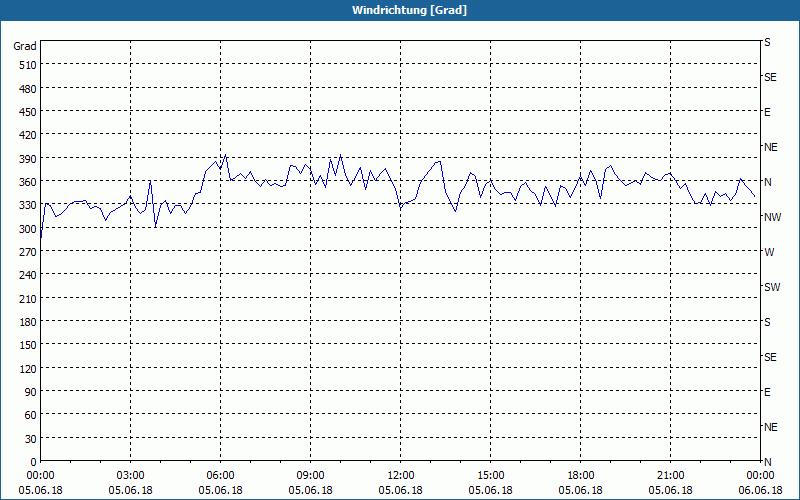Pick the left axis value "390"
Screen dimensions: 800x500
pyautogui.click(x=28, y=159)
